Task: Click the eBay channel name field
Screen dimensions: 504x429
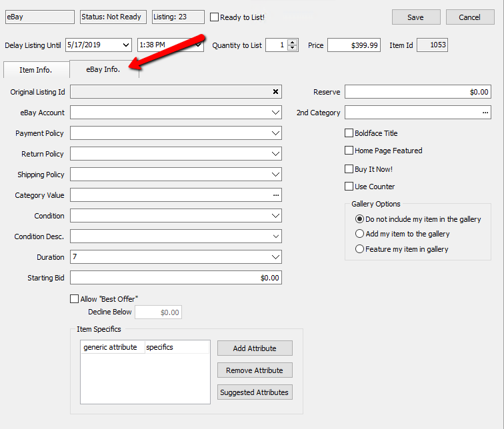Action: [40, 17]
